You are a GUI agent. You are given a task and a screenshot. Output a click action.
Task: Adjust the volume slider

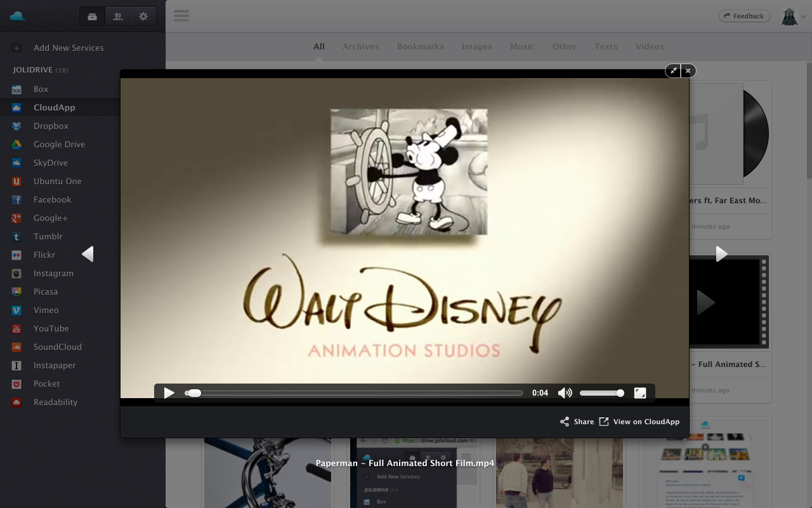(601, 393)
